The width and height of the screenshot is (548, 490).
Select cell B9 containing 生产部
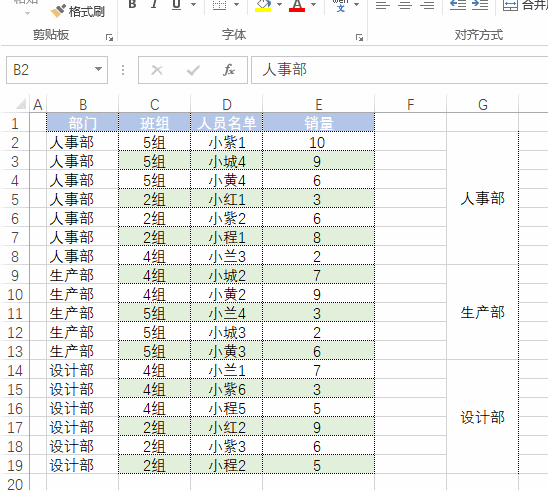[82, 275]
